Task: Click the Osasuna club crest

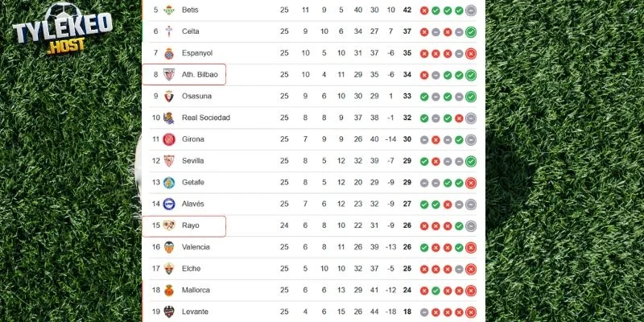Action: click(169, 96)
